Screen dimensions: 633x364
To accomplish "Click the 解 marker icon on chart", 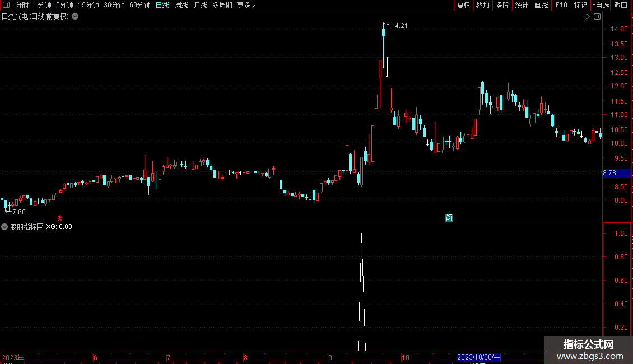I will pyautogui.click(x=449, y=218).
